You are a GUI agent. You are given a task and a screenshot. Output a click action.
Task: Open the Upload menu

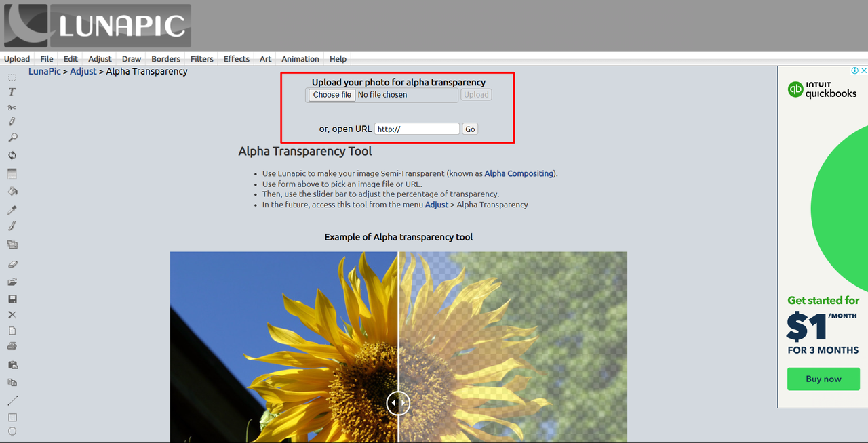tap(17, 59)
